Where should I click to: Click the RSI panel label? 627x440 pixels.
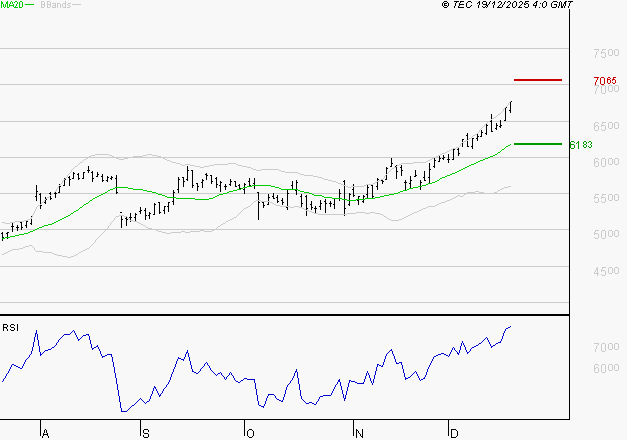(10, 328)
